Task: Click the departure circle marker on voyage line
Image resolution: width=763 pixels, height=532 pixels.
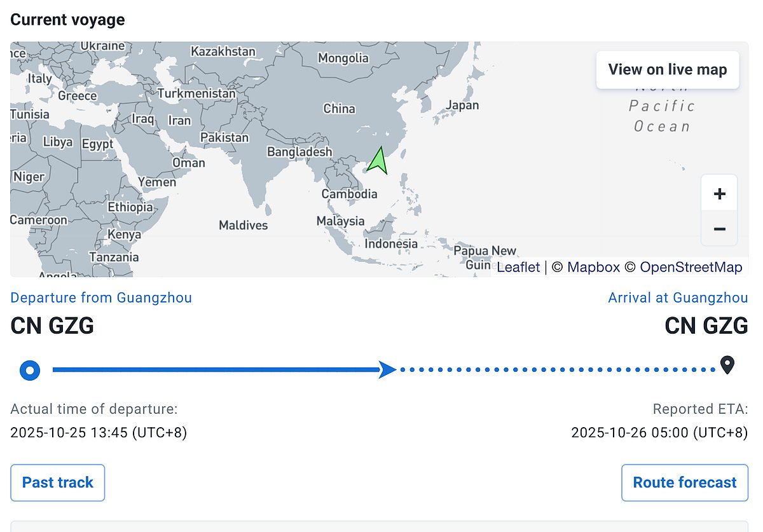Action: 30,370
